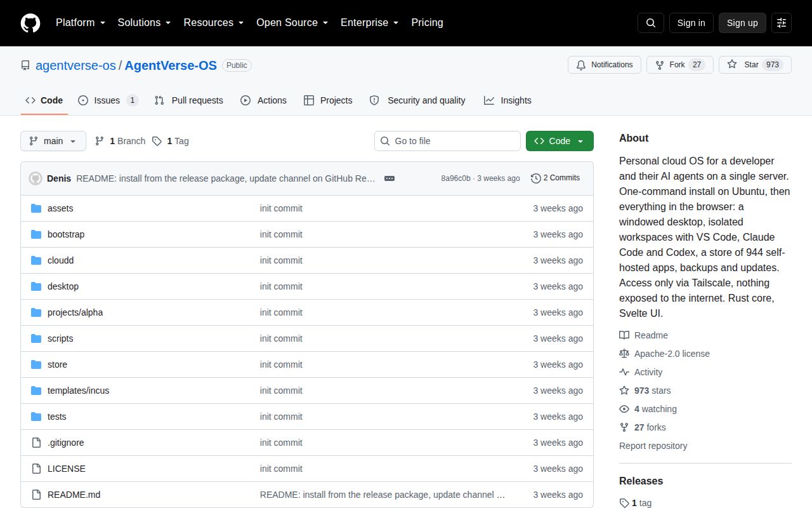Expand the Enterprise menu

pyautogui.click(x=370, y=23)
